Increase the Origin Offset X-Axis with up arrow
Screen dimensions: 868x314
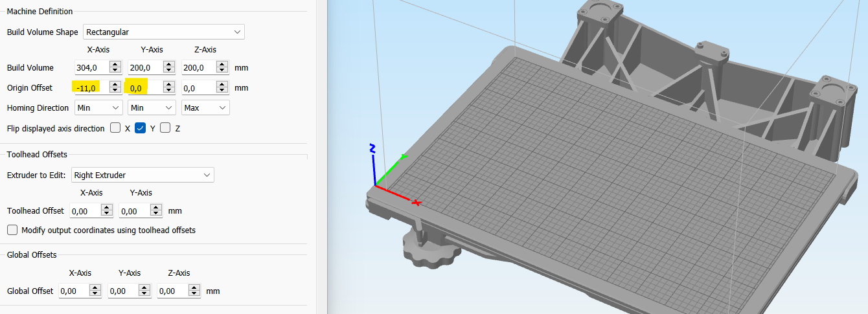tap(115, 84)
